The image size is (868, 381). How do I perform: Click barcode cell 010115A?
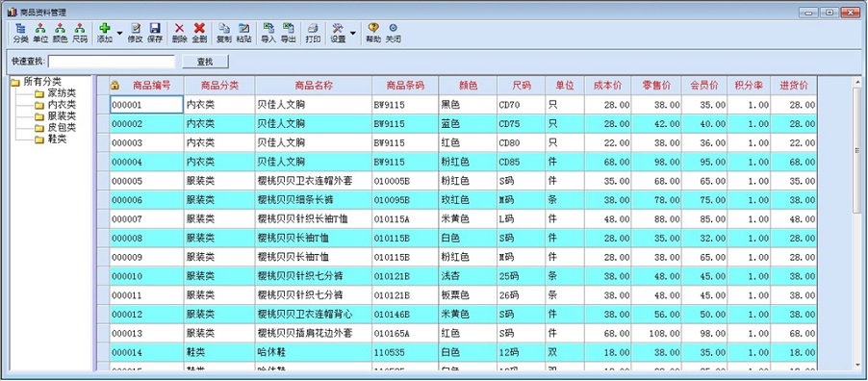coord(405,219)
